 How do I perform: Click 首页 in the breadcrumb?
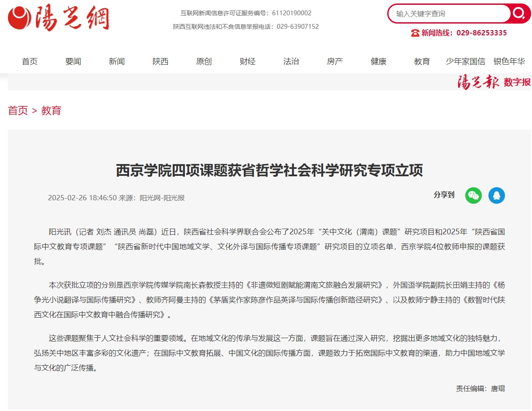(18, 110)
